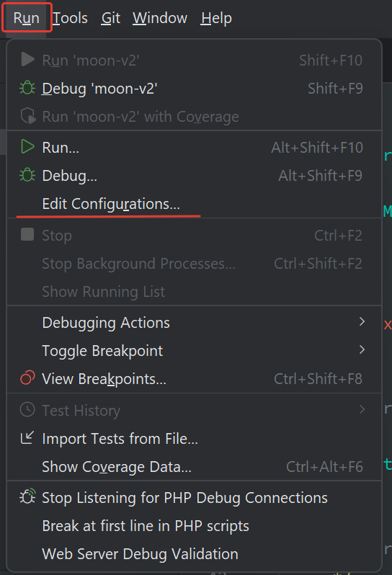Image resolution: width=392 pixels, height=575 pixels.
Task: Click the clock icon beside Test History
Action: click(x=27, y=409)
